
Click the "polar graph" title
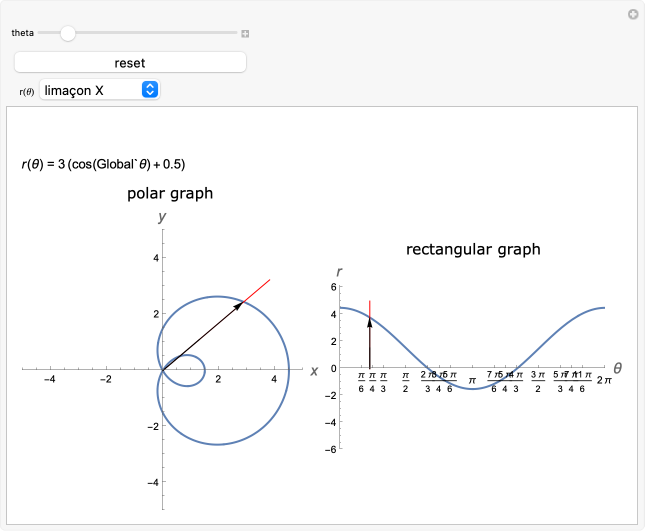pos(170,193)
